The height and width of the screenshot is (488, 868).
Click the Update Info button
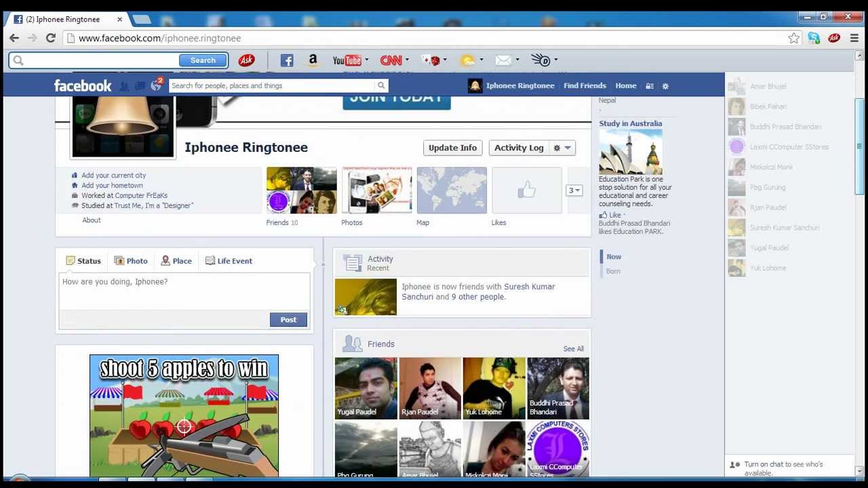click(452, 148)
